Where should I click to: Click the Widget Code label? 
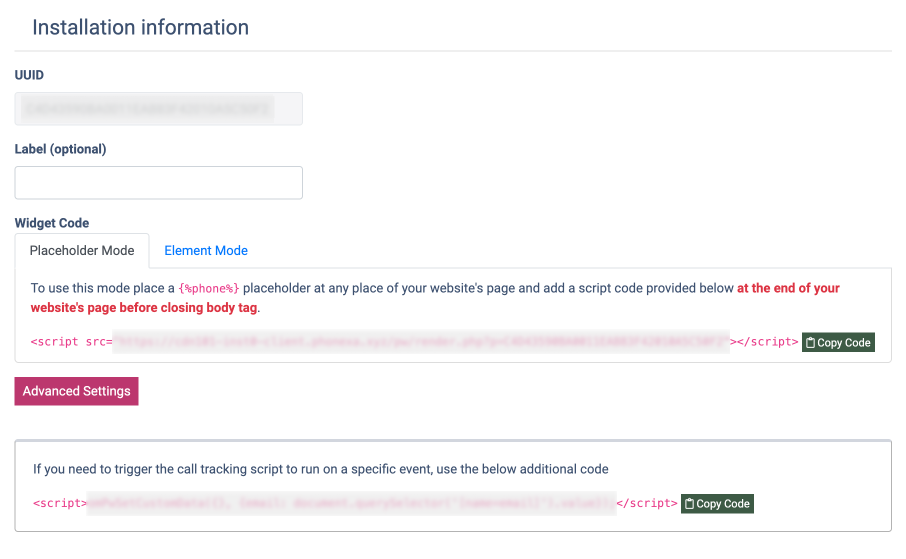click(52, 223)
